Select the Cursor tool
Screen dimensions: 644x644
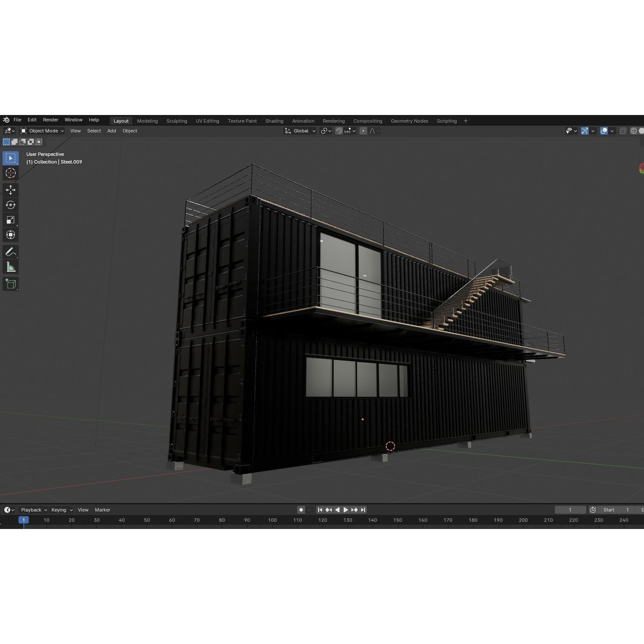(x=11, y=173)
